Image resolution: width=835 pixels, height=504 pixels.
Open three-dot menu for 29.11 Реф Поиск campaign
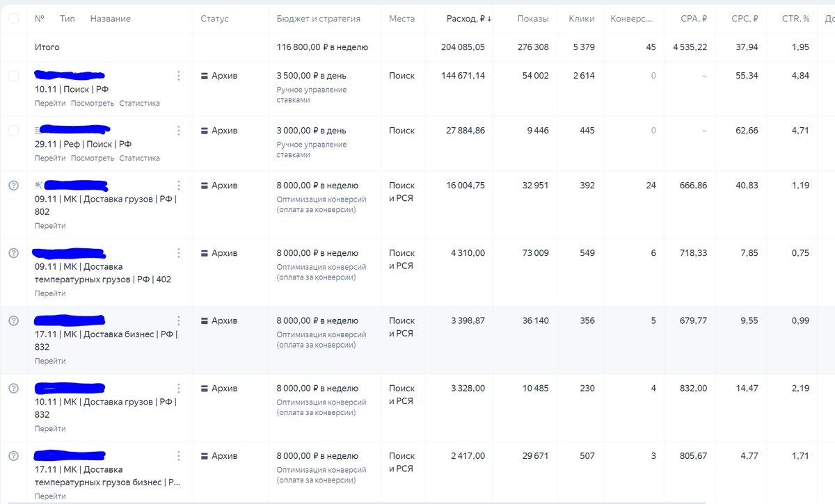179,131
